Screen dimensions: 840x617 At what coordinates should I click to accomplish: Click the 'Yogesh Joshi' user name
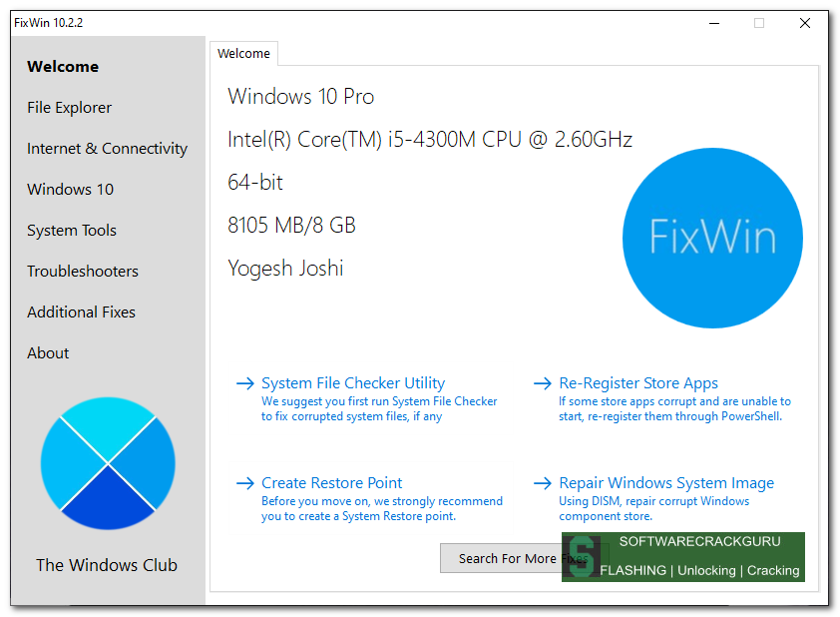tap(285, 269)
